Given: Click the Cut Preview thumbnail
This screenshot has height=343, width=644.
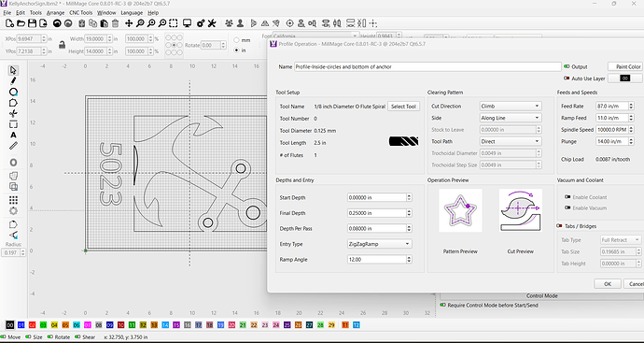Looking at the screenshot, I should point(521,210).
